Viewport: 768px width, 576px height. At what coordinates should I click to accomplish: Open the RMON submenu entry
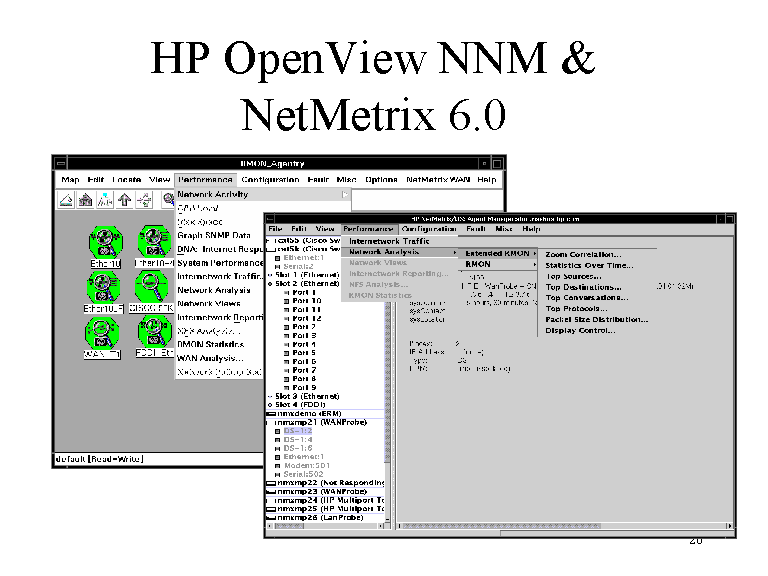[x=478, y=264]
